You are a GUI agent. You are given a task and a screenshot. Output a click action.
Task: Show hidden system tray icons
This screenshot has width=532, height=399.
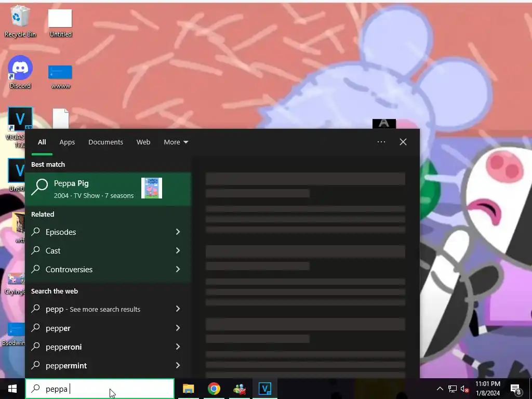[440, 389]
